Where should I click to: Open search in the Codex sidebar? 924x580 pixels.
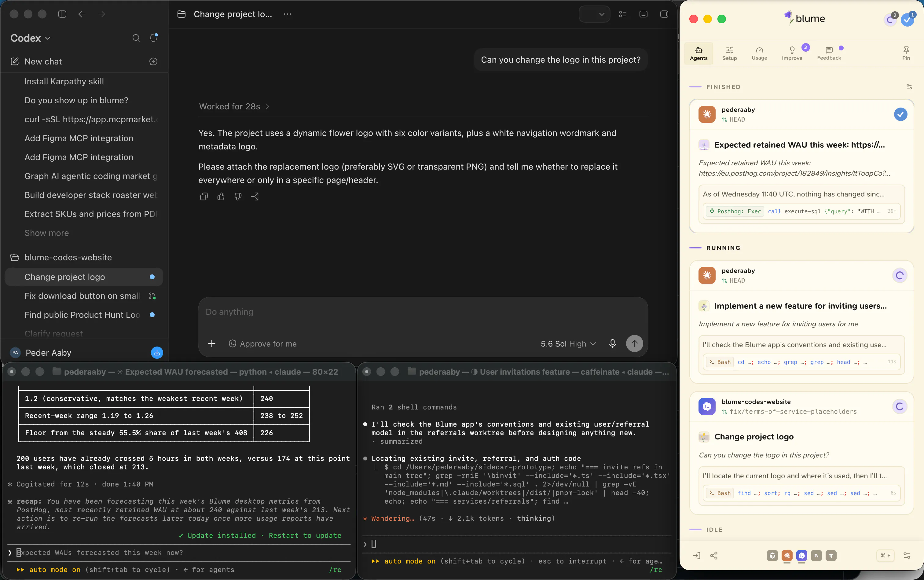pyautogui.click(x=136, y=38)
